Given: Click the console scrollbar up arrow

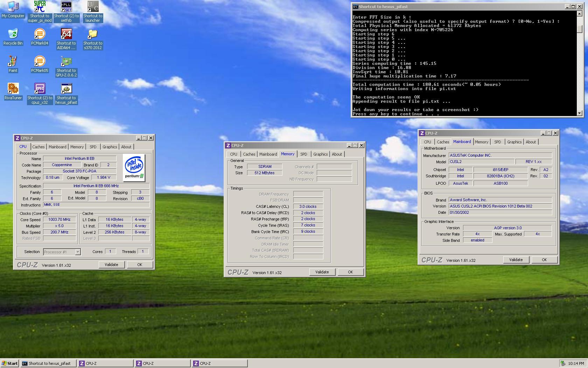Looking at the screenshot, I should [x=580, y=14].
